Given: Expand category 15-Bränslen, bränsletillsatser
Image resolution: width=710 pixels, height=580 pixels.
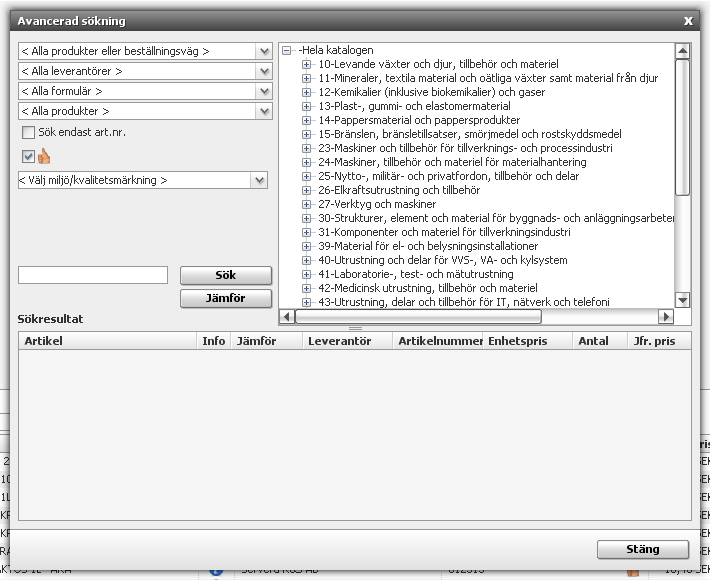Looking at the screenshot, I should 307,134.
